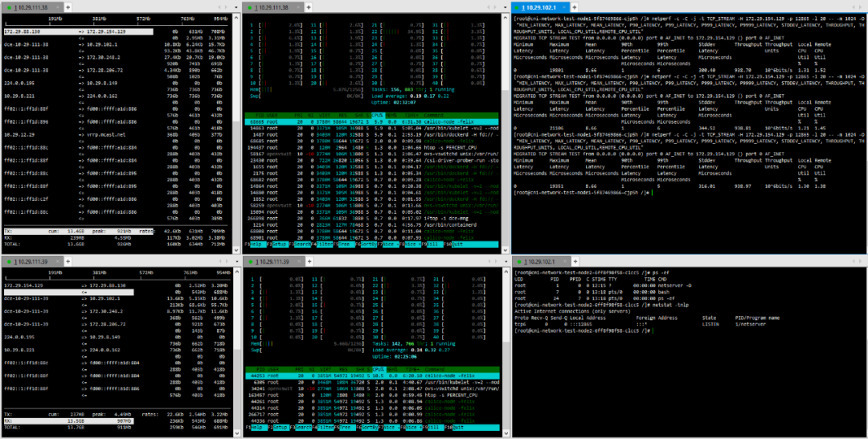Select highlighted 172.29.88.130 row in top iftop
Image resolution: width=868 pixels, height=439 pixels.
click(x=78, y=31)
